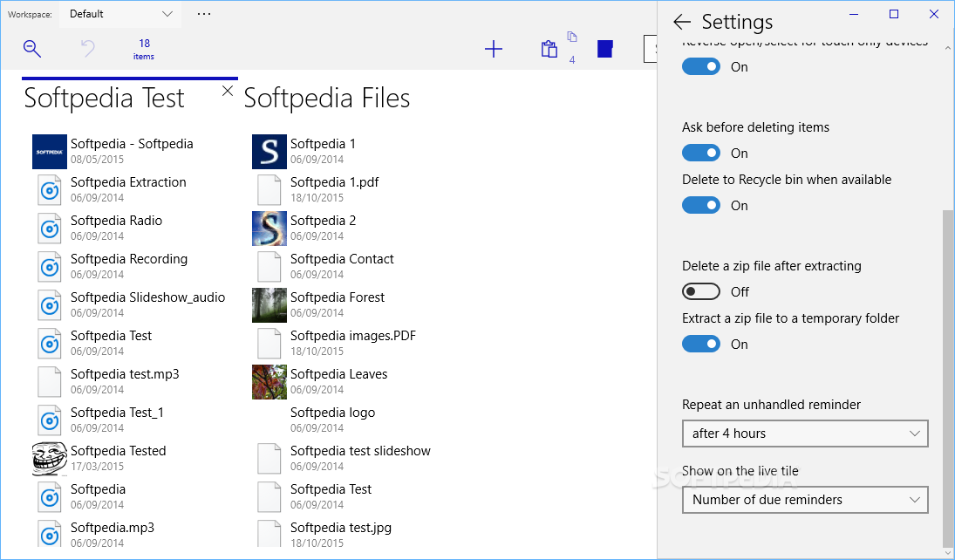
Task: Click the 18 items counter
Action: point(144,49)
